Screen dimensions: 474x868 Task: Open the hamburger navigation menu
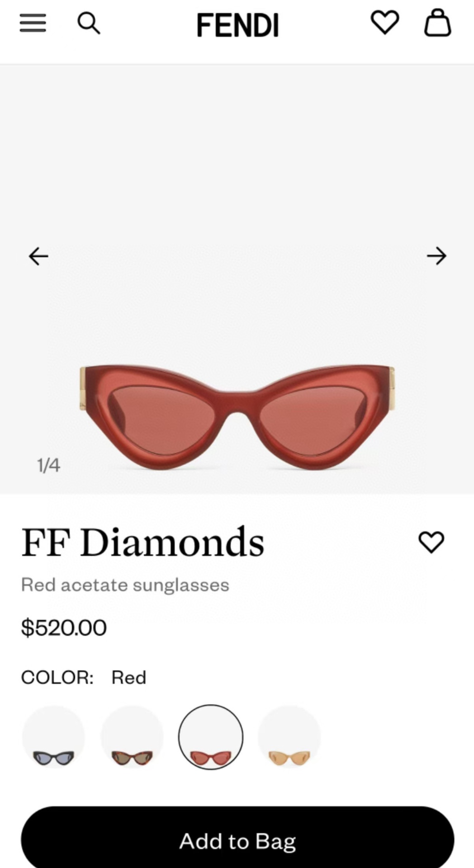coord(33,23)
